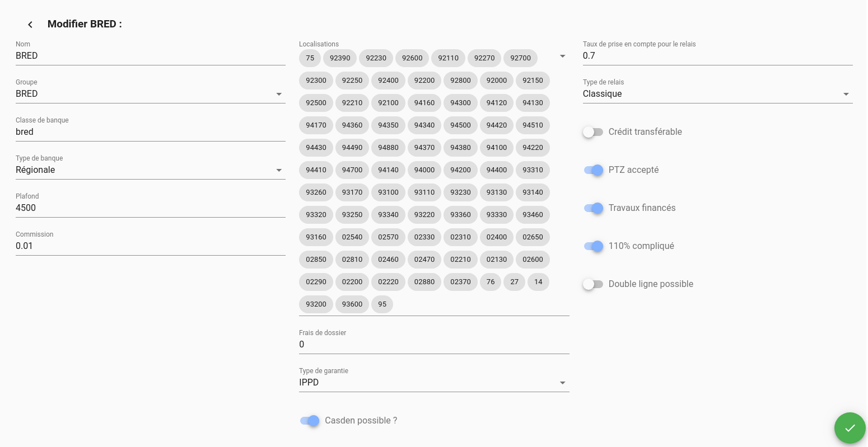Select the 02600 location chip
Screen dimensions: 868x447
coord(533,260)
